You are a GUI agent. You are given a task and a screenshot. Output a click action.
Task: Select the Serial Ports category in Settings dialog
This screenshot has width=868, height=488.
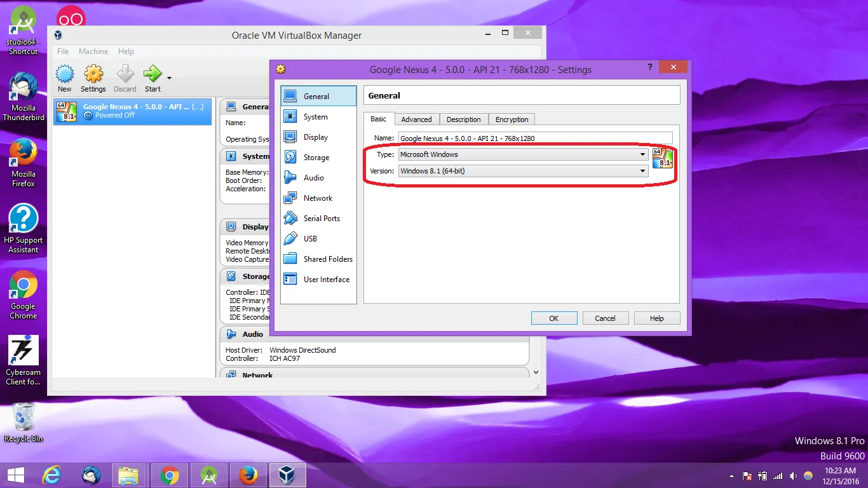tap(318, 218)
